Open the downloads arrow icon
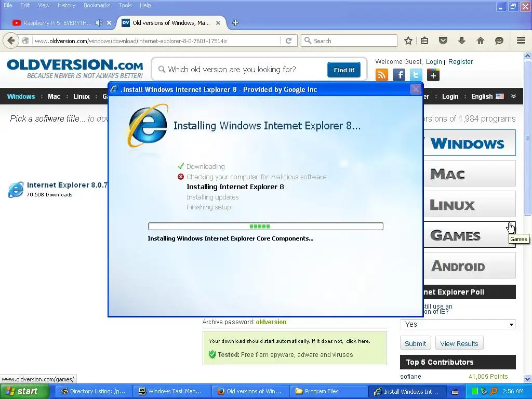The height and width of the screenshot is (399, 532). coord(462,41)
